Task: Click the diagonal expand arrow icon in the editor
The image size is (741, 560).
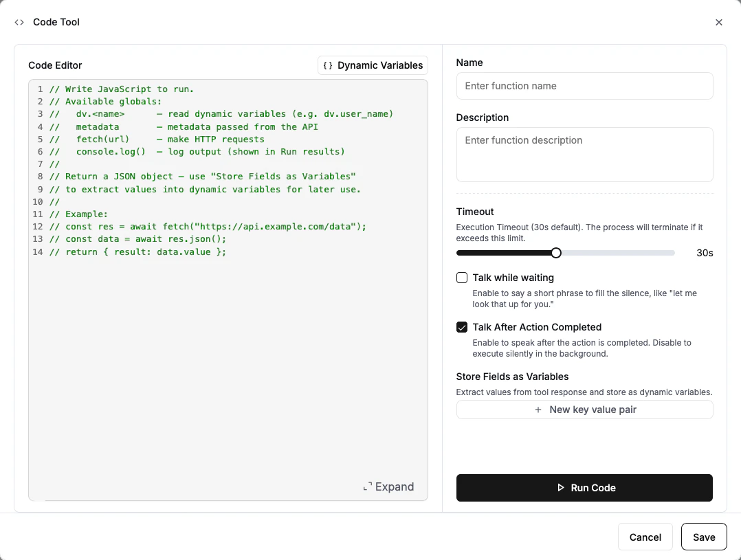Action: (368, 486)
